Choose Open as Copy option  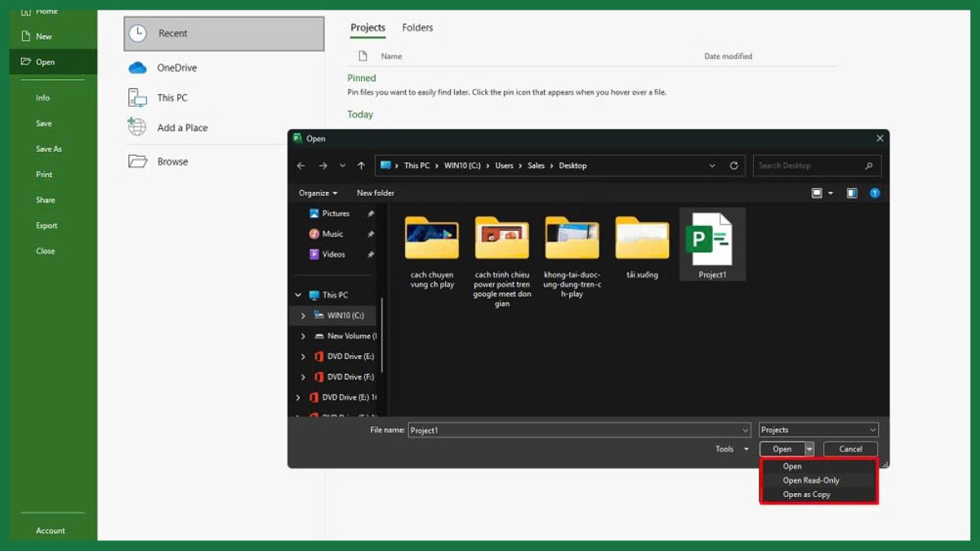[x=806, y=495]
